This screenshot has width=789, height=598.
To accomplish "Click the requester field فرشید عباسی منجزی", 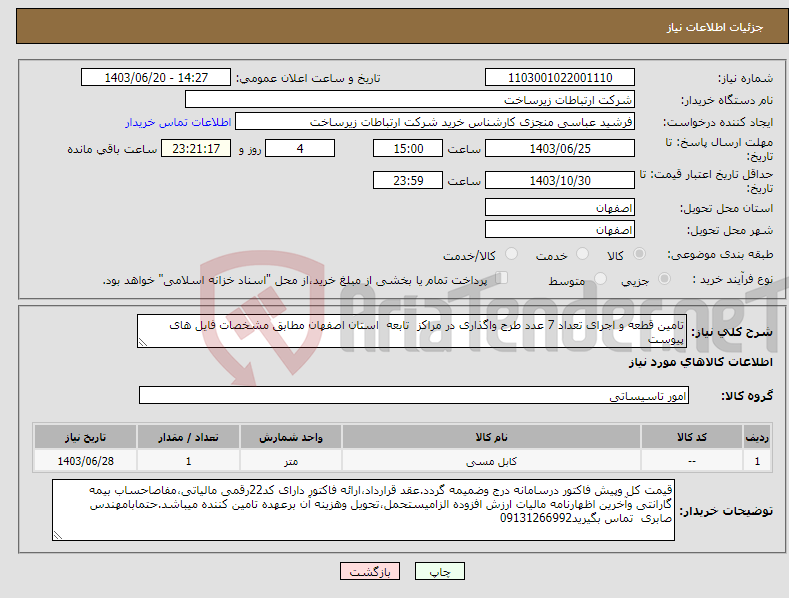I will coord(435,122).
